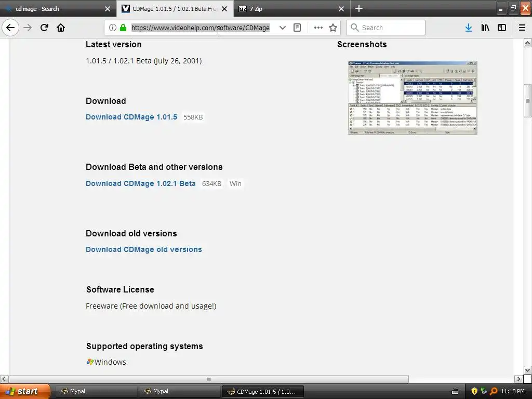Toggle reader view for this page
The width and height of the screenshot is (532, 399).
297,28
